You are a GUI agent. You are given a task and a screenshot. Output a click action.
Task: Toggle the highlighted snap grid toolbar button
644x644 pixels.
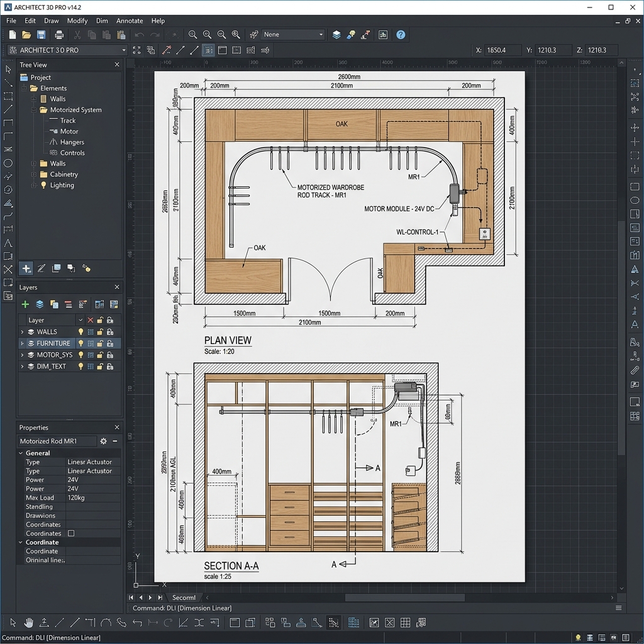point(209,50)
